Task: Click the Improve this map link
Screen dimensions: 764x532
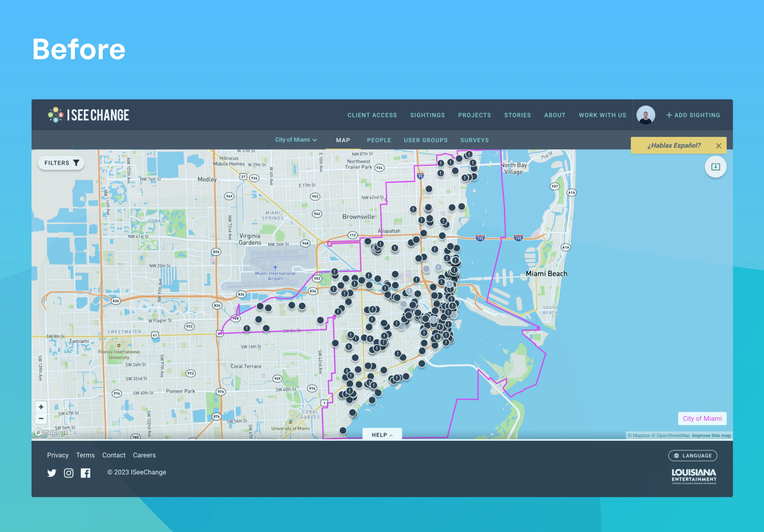Action: pos(711,436)
